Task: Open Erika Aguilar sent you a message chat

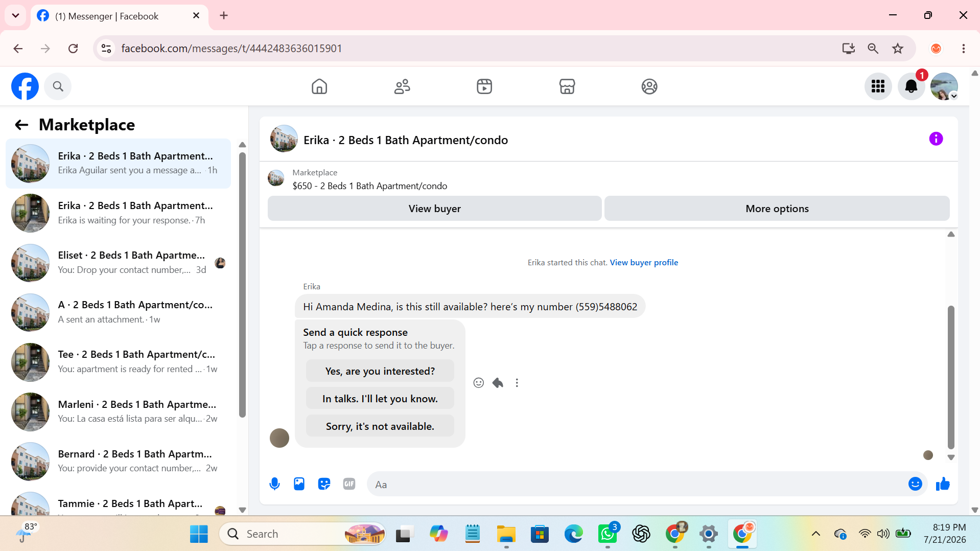Action: pyautogui.click(x=118, y=164)
